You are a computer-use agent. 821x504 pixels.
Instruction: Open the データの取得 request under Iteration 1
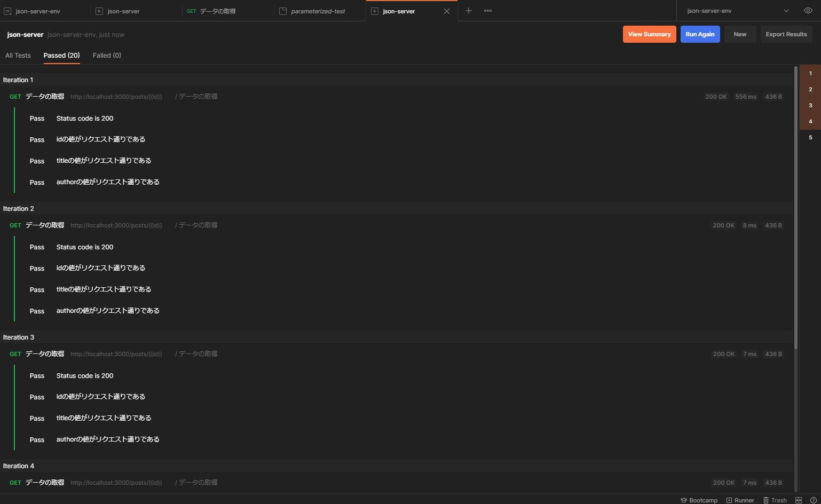(x=45, y=97)
